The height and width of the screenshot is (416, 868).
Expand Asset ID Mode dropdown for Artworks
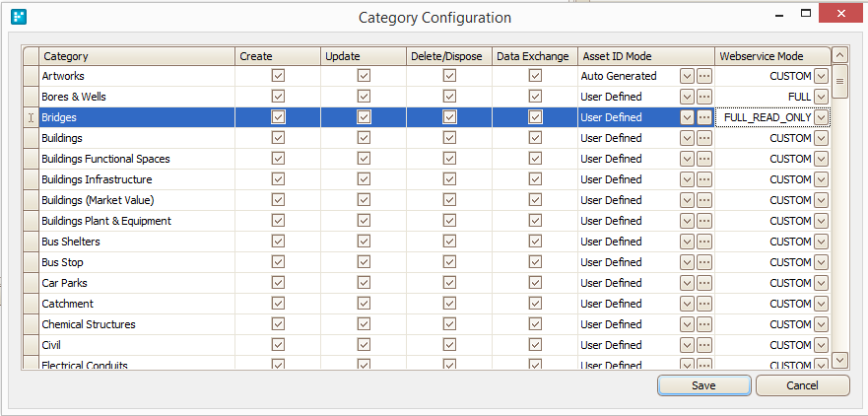coord(687,76)
